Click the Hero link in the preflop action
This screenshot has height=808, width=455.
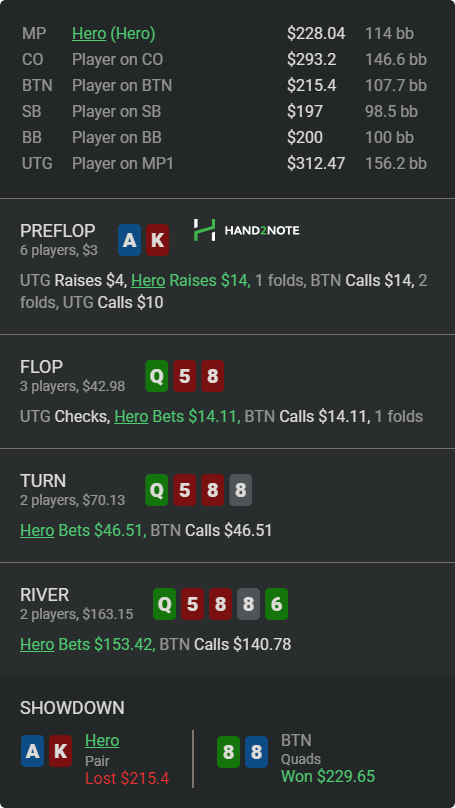click(148, 281)
